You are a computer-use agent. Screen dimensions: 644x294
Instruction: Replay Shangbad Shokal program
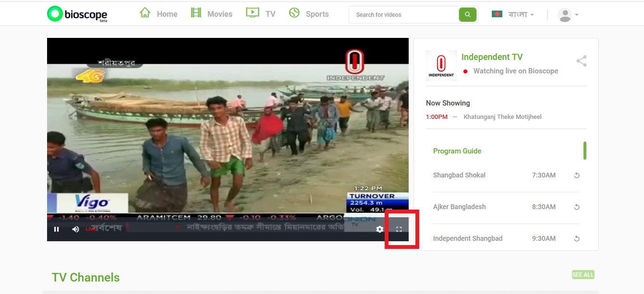(x=577, y=176)
